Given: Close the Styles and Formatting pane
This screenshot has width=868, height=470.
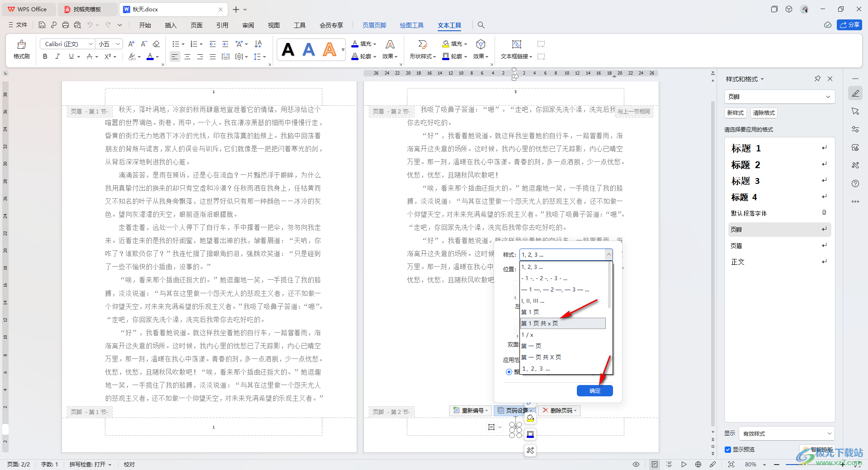Looking at the screenshot, I should (830, 79).
